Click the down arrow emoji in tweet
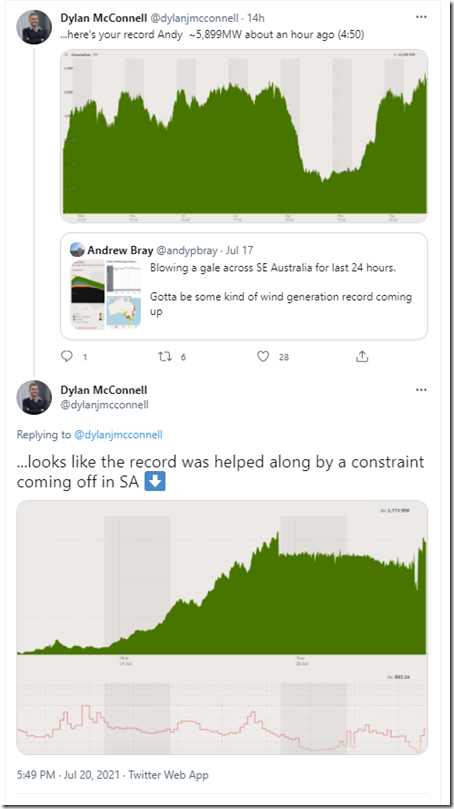The width and height of the screenshot is (454, 809). point(155,481)
